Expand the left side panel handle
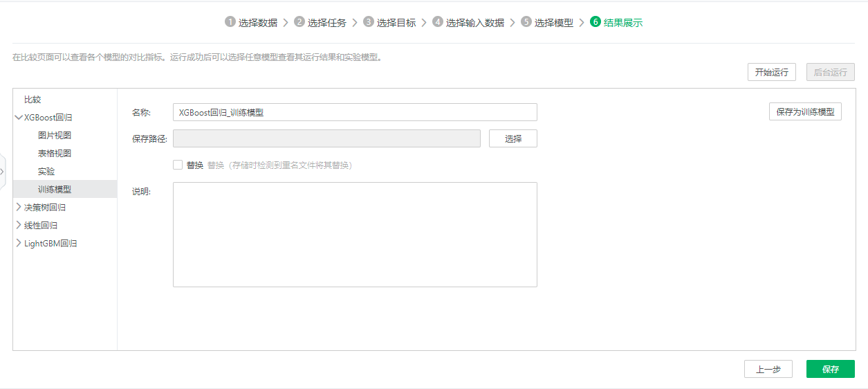 tap(3, 171)
